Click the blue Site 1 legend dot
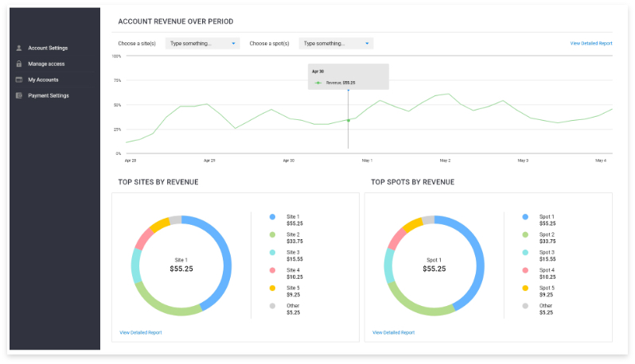Image resolution: width=635 pixels, height=364 pixels. [272, 217]
